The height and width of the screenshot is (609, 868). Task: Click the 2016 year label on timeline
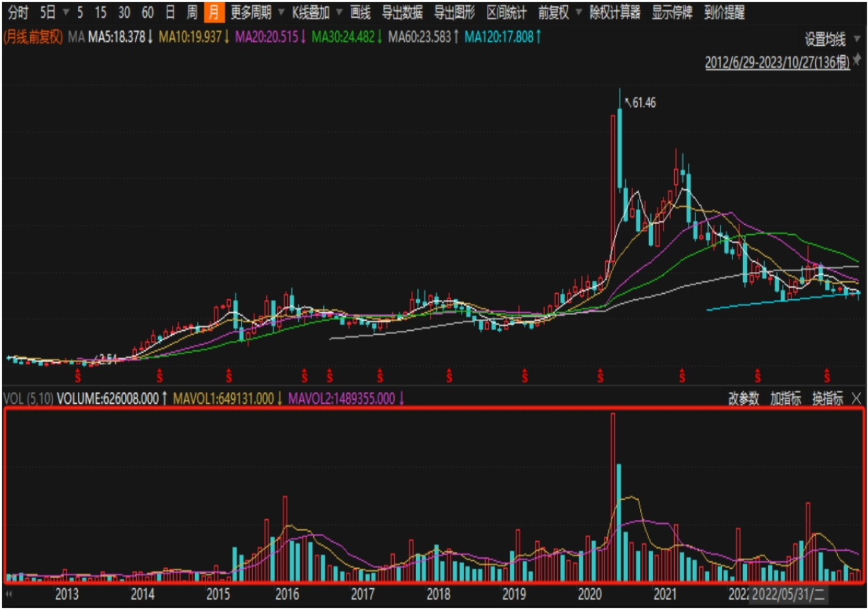point(287,594)
